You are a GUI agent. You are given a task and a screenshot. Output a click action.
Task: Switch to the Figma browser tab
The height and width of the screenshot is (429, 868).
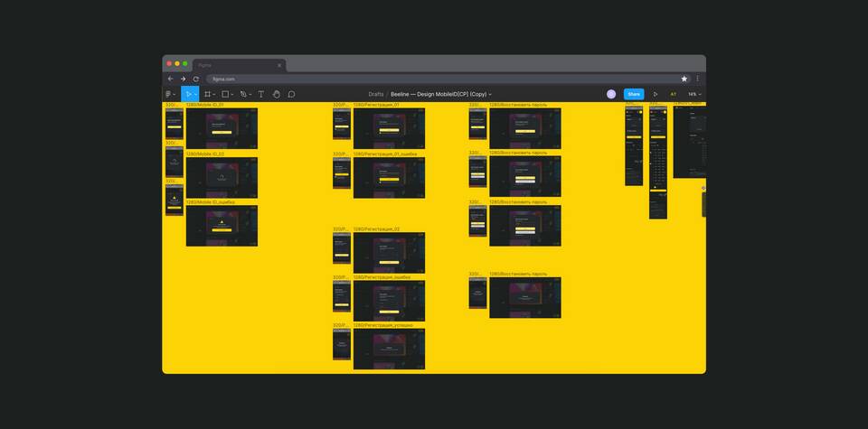coord(231,65)
